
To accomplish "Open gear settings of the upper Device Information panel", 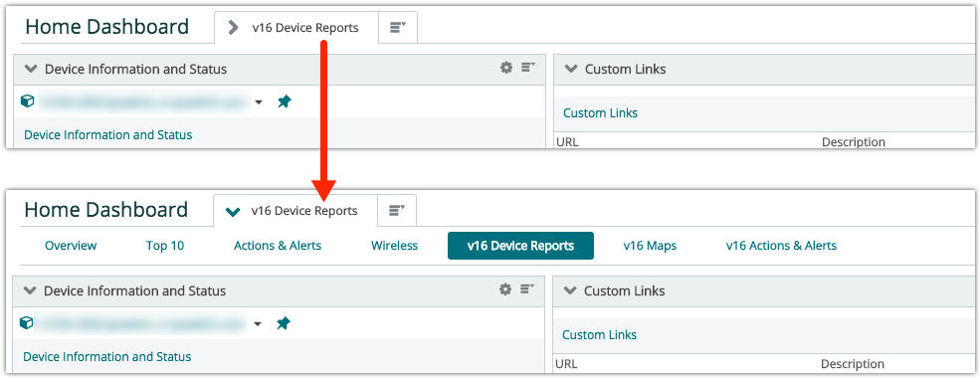I will pos(506,68).
